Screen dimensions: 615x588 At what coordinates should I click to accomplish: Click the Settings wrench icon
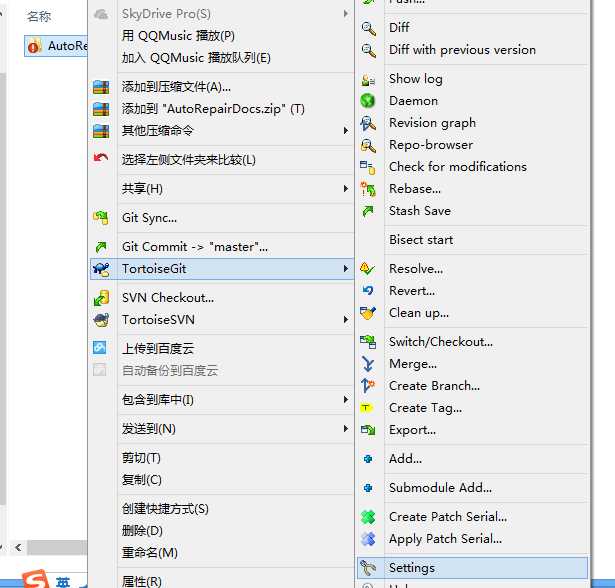[368, 568]
